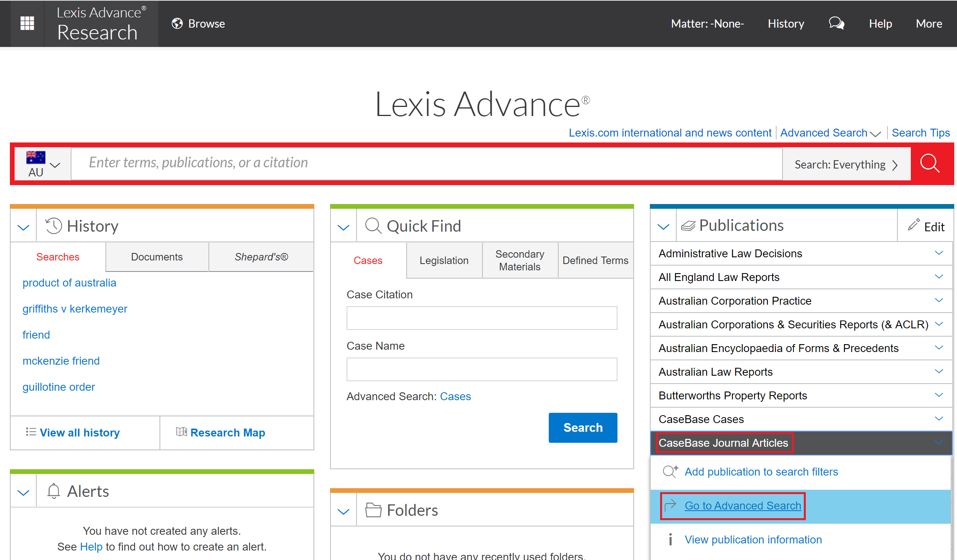957x560 pixels.
Task: Collapse the History pod with its chevron
Action: click(24, 227)
